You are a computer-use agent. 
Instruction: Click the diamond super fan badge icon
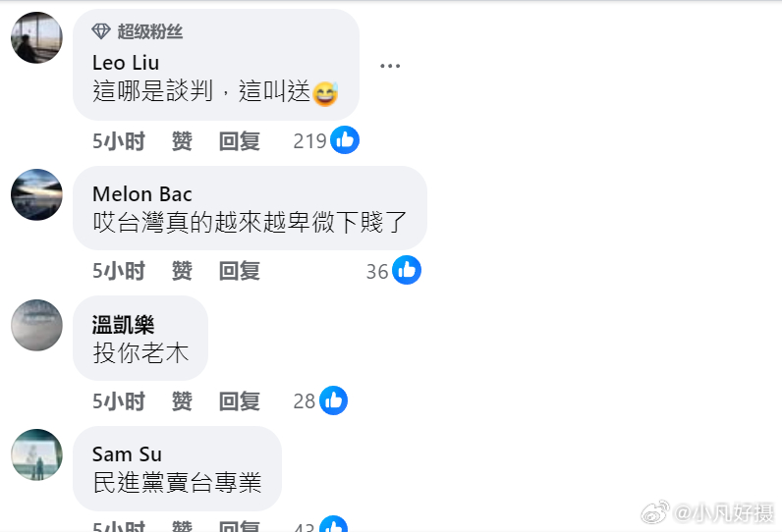101,31
